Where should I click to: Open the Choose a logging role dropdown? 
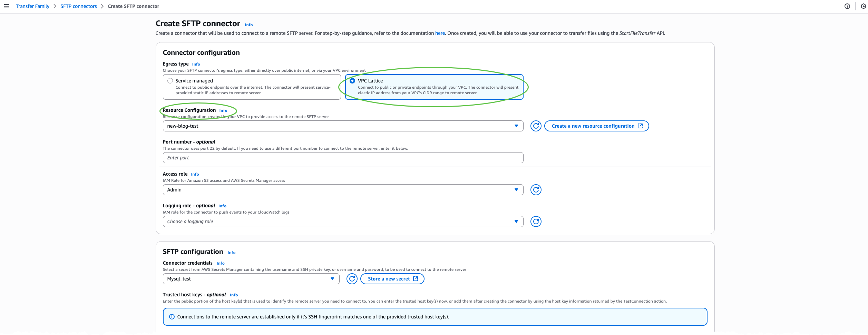click(343, 221)
